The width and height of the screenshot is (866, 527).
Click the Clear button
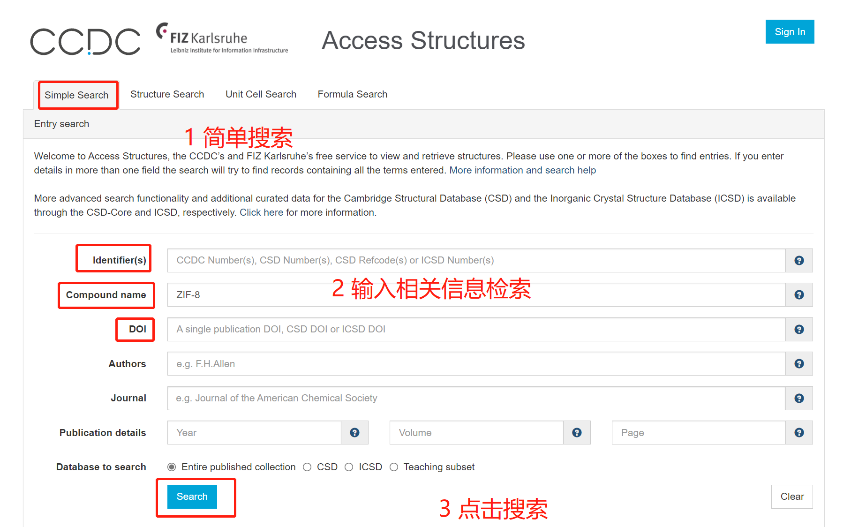click(x=792, y=497)
